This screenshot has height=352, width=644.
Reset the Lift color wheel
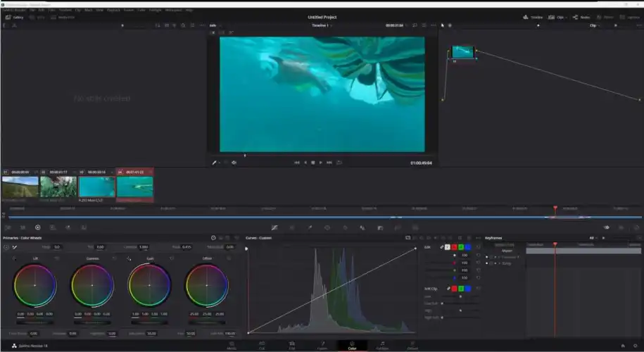click(x=57, y=259)
